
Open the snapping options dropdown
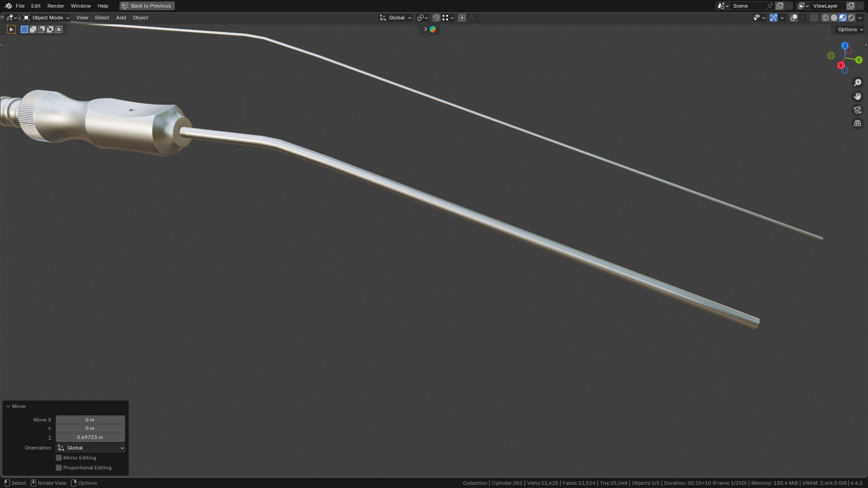click(x=448, y=18)
